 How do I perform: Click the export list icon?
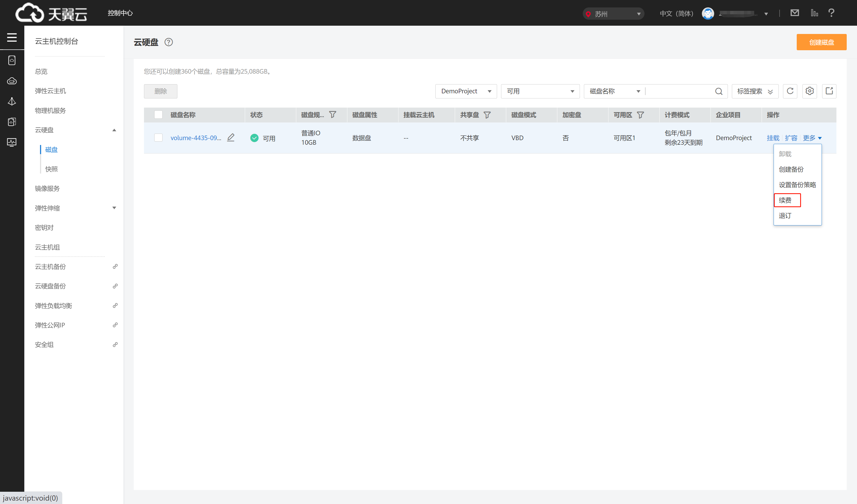point(829,91)
